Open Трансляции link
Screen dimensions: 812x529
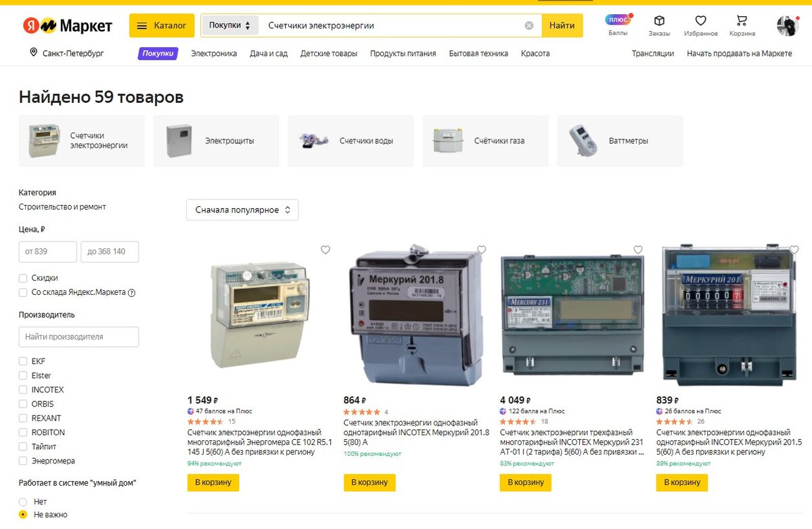click(653, 53)
